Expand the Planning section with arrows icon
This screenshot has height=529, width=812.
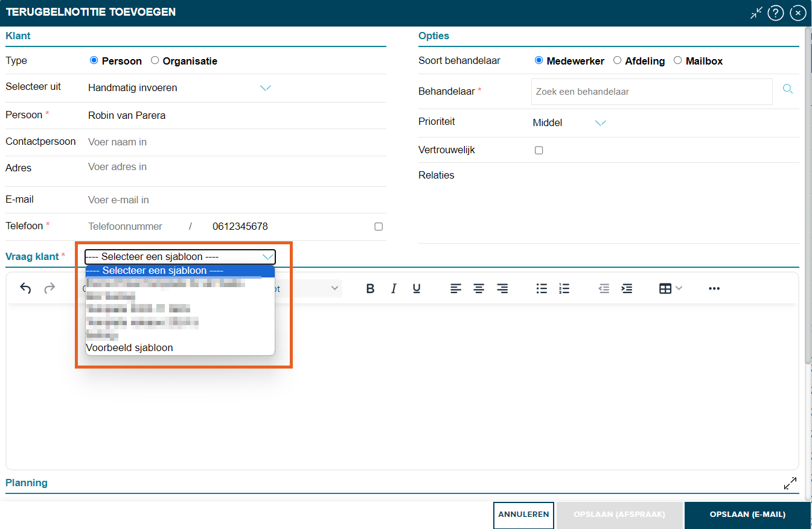(790, 483)
